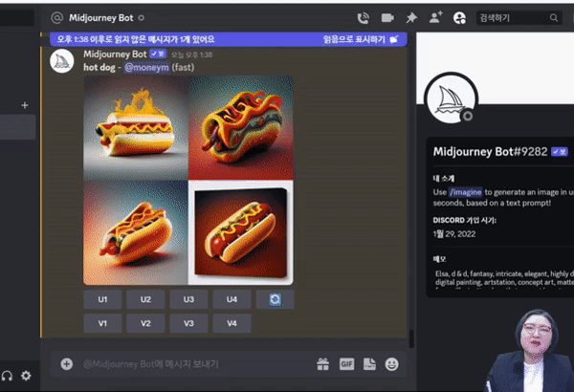Open user settings gear icon
Screen dimensions: 574x392
[x=26, y=376]
